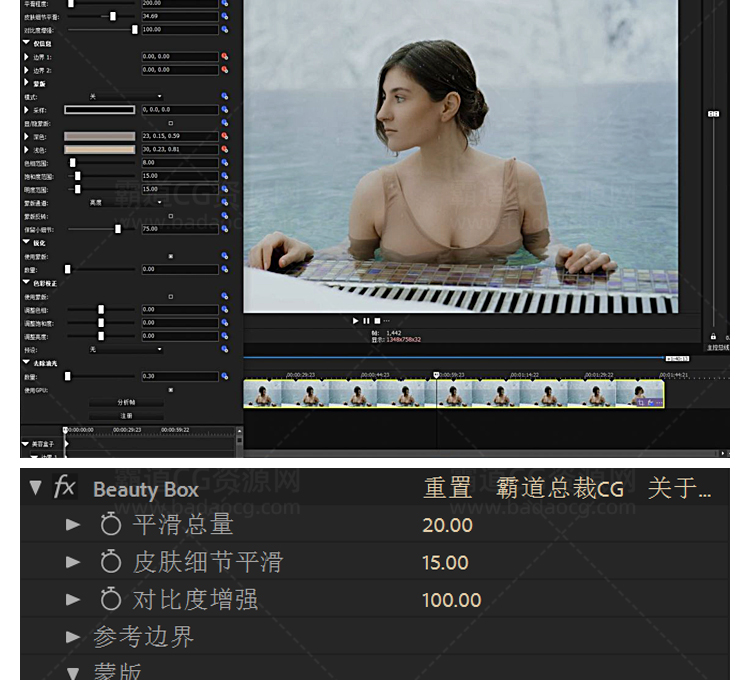
Task: Click animation icon beside 75.00 value field
Action: coord(224,229)
